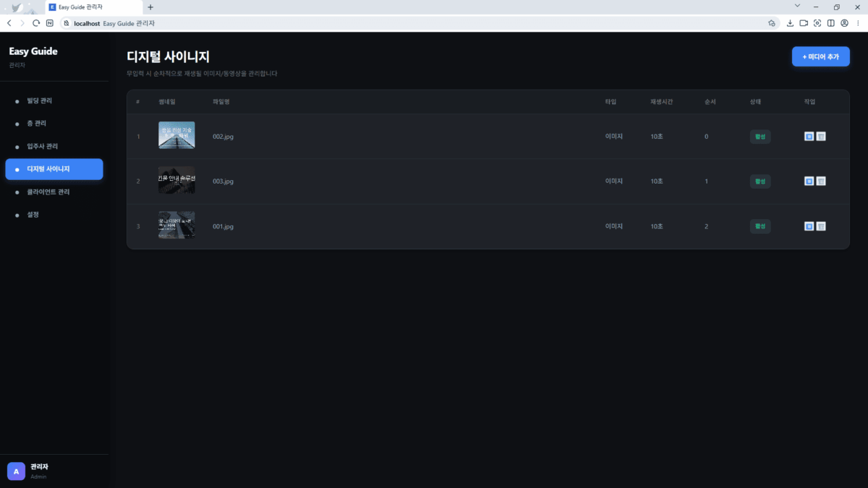Image resolution: width=868 pixels, height=488 pixels.
Task: Click the screen capture icon in toolbar
Action: (817, 23)
